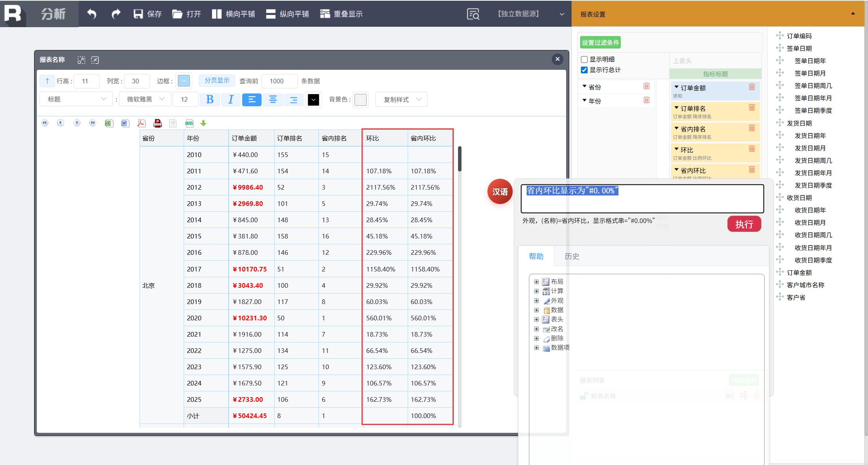Export the report as PDF

[141, 123]
